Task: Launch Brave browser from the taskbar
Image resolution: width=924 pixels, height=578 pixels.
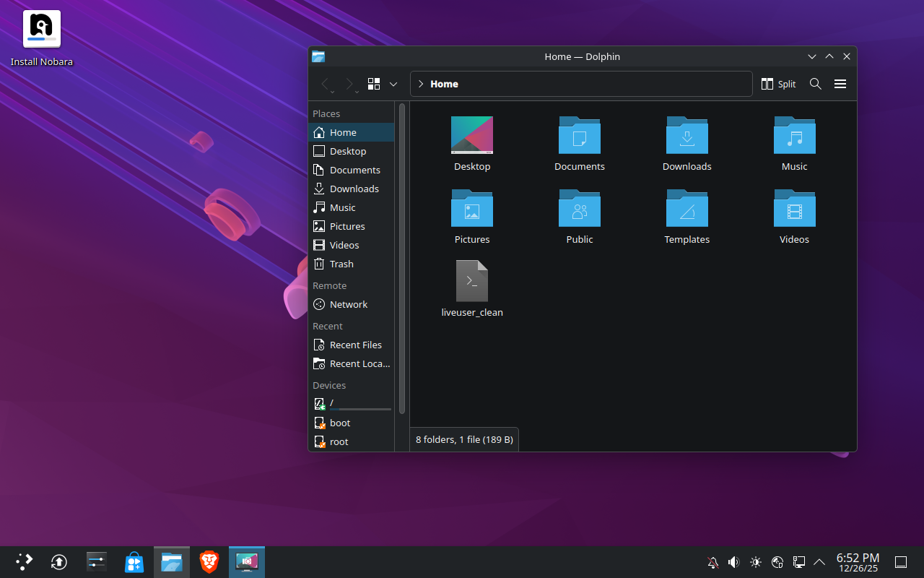Action: point(209,561)
